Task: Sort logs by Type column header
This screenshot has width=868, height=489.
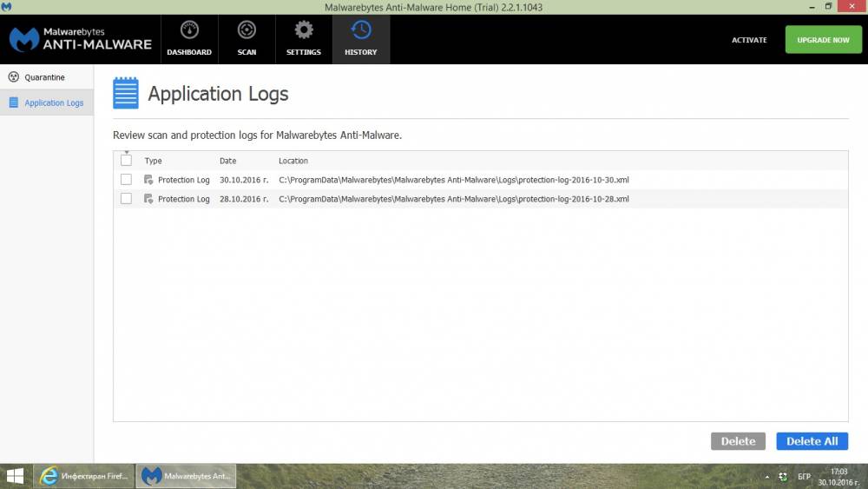Action: coord(154,161)
